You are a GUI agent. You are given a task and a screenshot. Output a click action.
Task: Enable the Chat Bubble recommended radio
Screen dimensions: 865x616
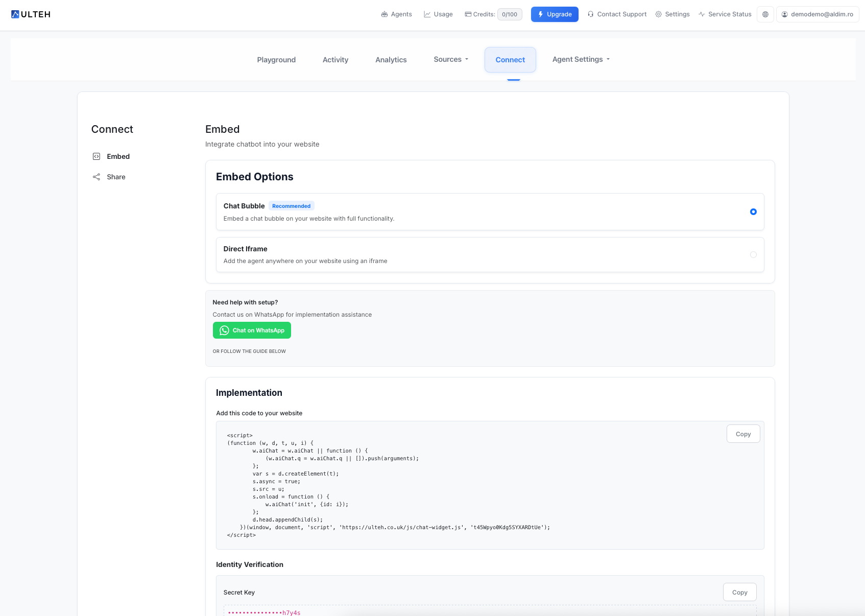753,211
